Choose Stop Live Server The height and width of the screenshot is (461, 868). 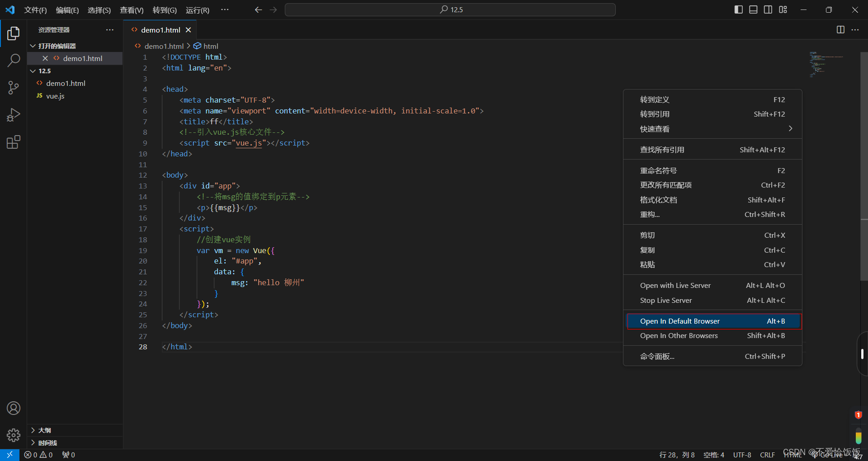coord(712,300)
